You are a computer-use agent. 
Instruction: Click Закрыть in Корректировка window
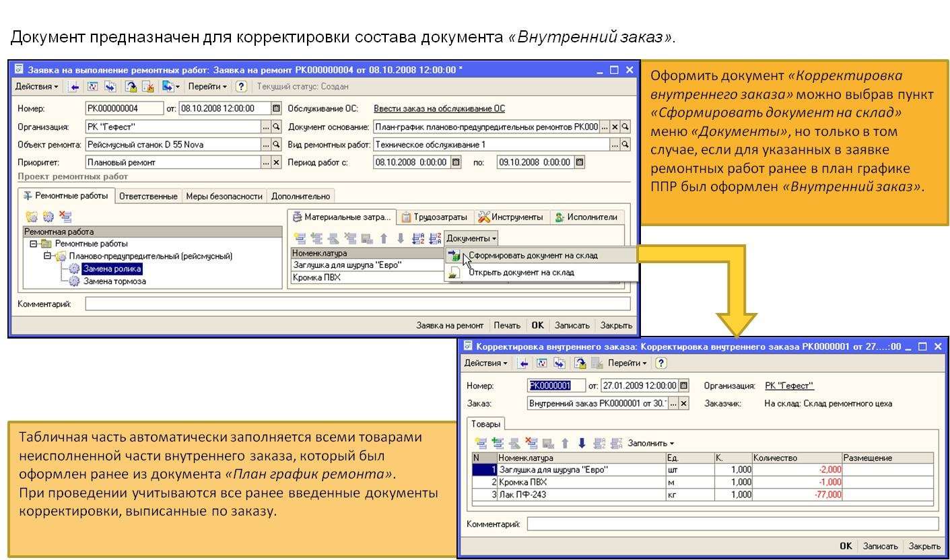pyautogui.click(x=924, y=546)
